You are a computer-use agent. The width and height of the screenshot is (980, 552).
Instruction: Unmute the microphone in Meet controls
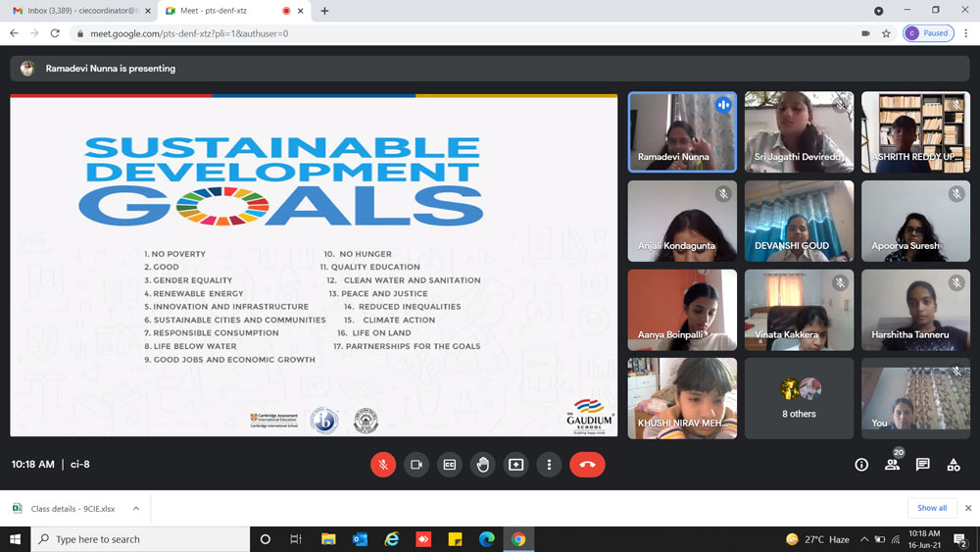click(x=383, y=465)
